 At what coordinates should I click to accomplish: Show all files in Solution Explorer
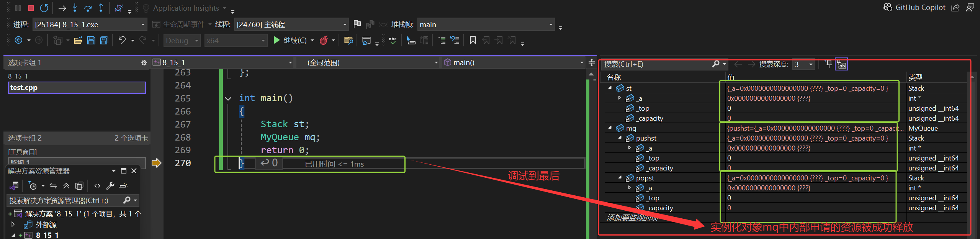79,186
